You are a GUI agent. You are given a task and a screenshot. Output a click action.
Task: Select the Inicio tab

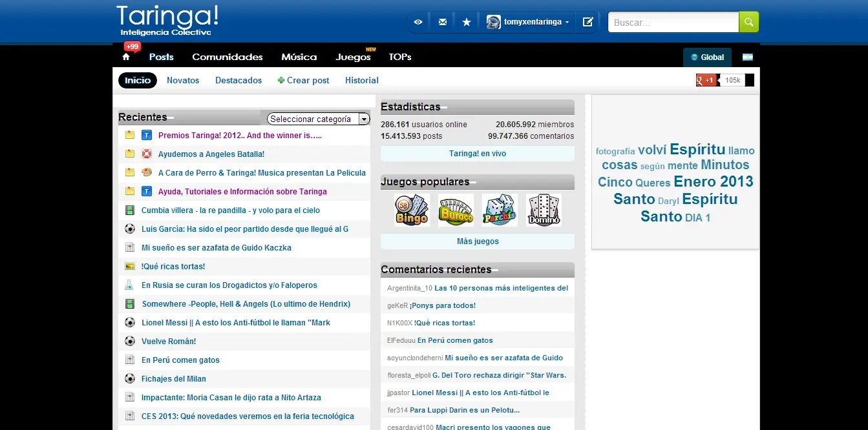[x=138, y=80]
